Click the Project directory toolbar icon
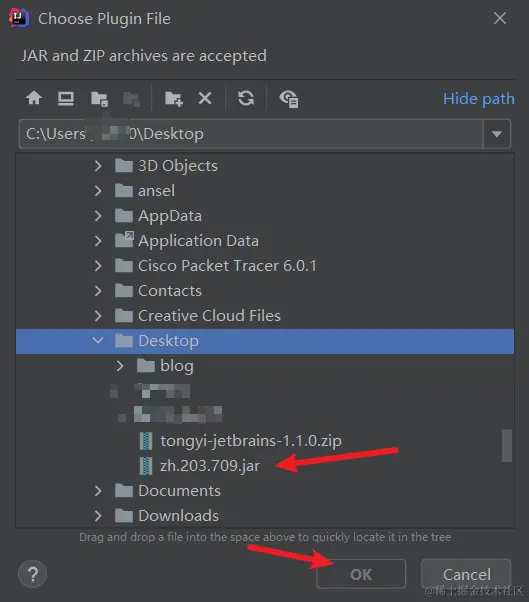The image size is (529, 602). pyautogui.click(x=99, y=99)
